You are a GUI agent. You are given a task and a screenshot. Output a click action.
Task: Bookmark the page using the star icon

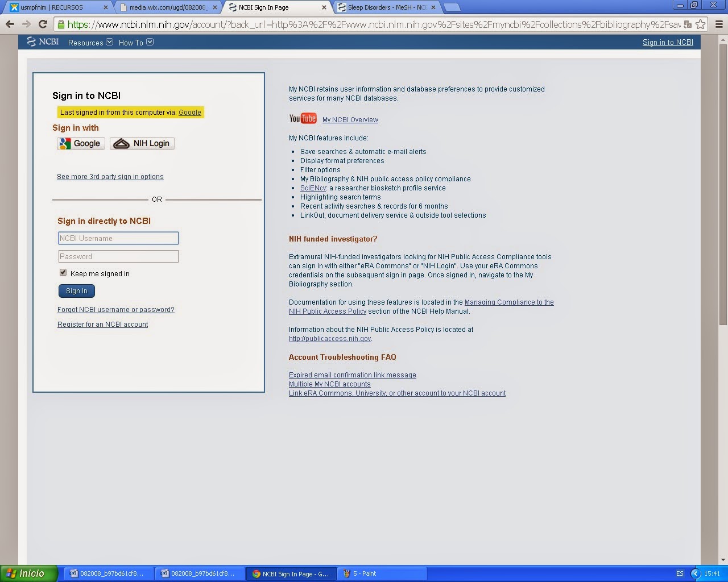[x=700, y=25]
